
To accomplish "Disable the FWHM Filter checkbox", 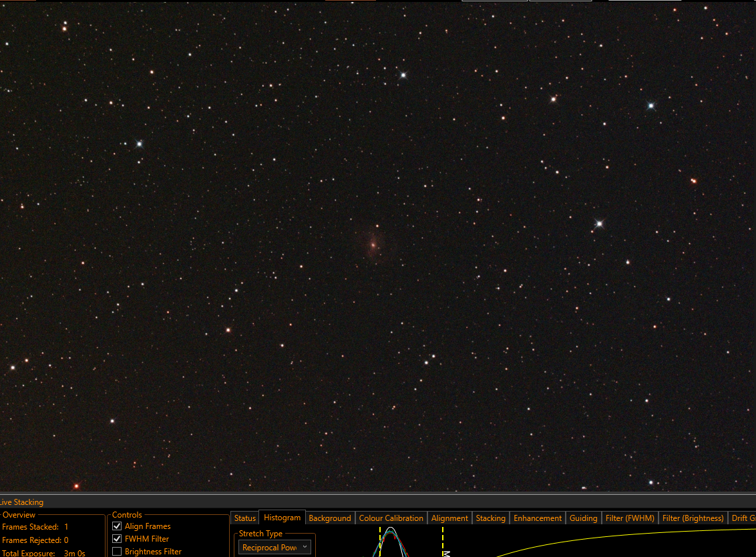I will [x=117, y=539].
